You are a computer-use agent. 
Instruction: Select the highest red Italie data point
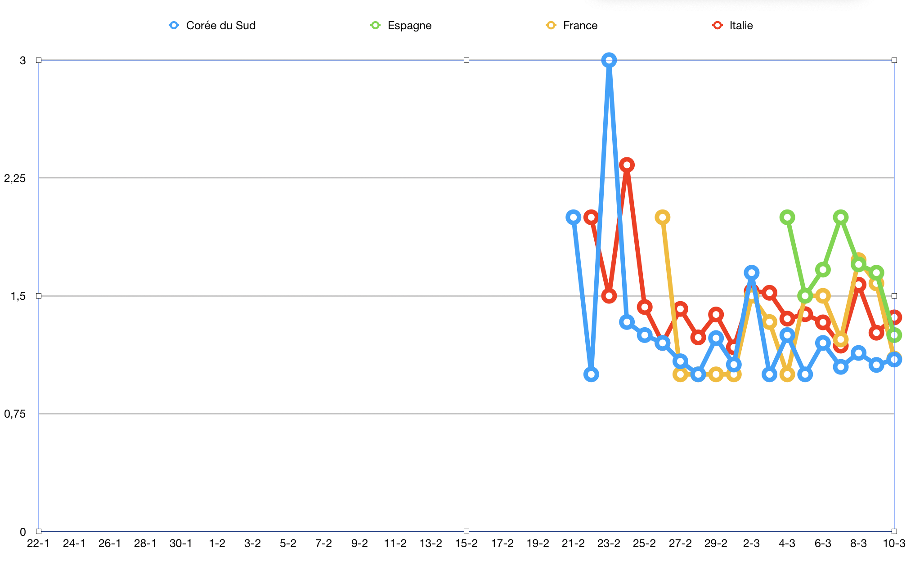(627, 165)
